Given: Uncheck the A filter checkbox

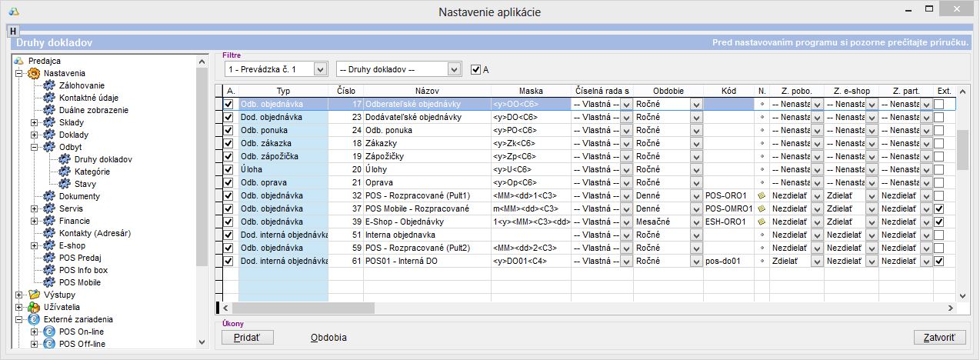Looking at the screenshot, I should pos(475,69).
